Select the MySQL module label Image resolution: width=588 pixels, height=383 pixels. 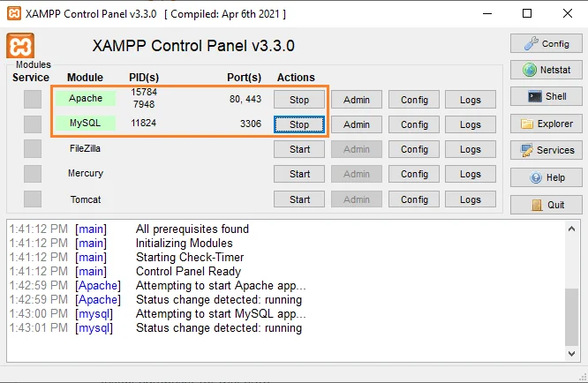click(86, 123)
